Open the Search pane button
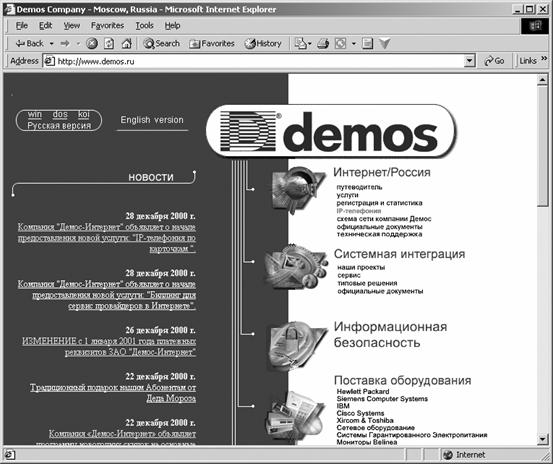Viewport: 553px width, 464px height. tap(162, 43)
